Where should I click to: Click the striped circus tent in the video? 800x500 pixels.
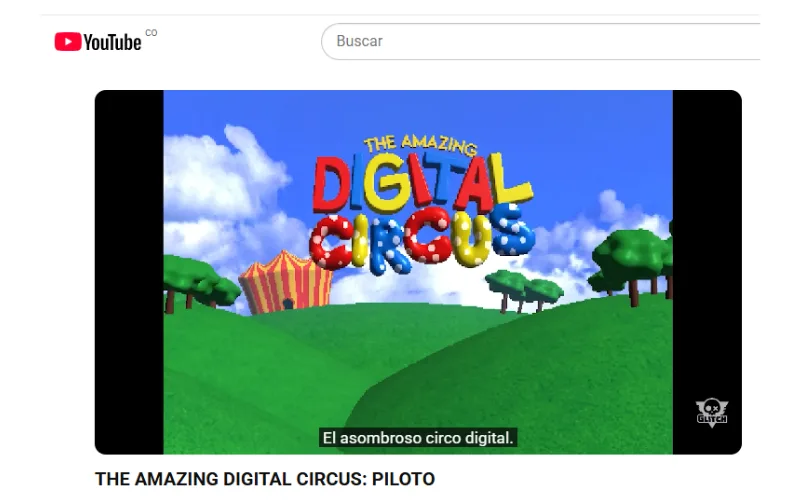286,282
